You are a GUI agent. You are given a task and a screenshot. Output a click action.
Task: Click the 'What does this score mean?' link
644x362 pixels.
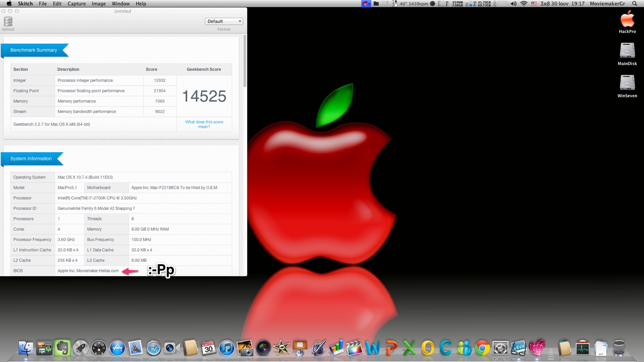pyautogui.click(x=204, y=124)
